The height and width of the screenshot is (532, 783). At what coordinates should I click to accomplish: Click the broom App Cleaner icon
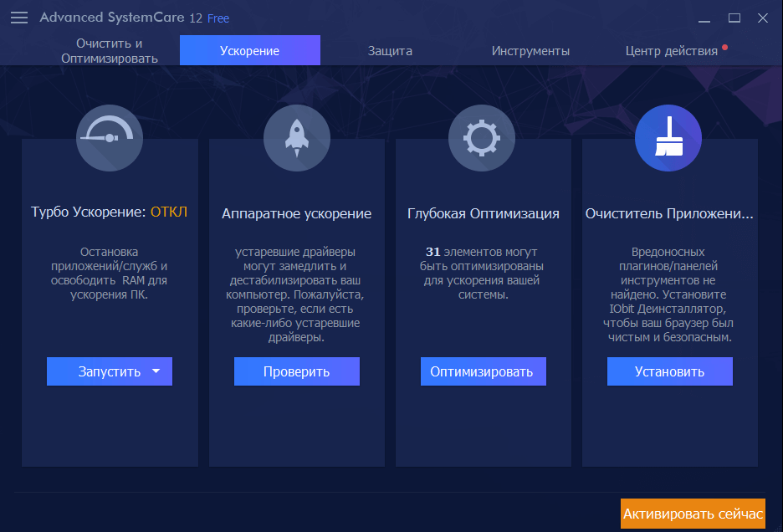[x=668, y=138]
